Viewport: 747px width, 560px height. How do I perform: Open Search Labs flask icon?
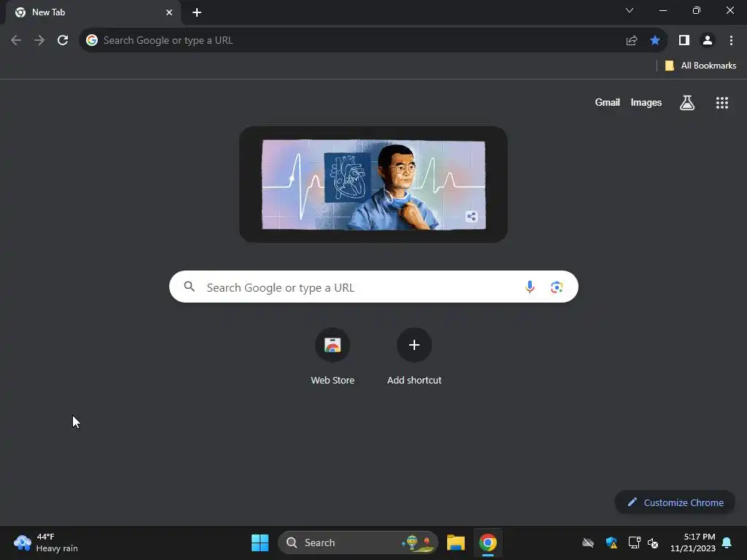[x=686, y=102]
